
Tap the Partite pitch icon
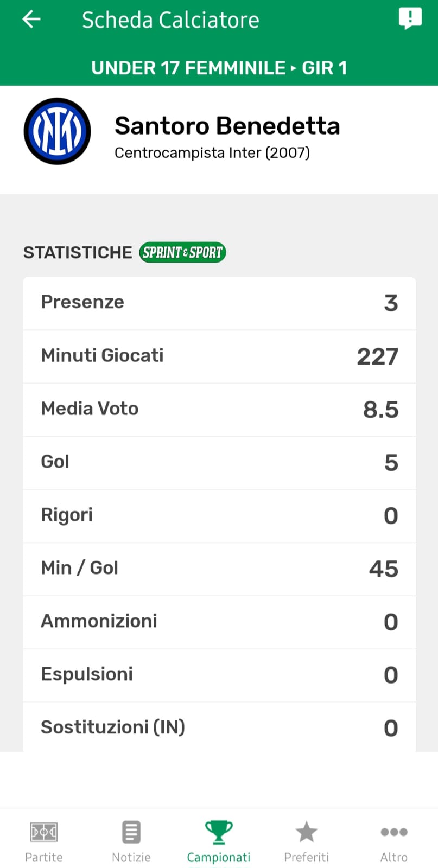(x=44, y=832)
